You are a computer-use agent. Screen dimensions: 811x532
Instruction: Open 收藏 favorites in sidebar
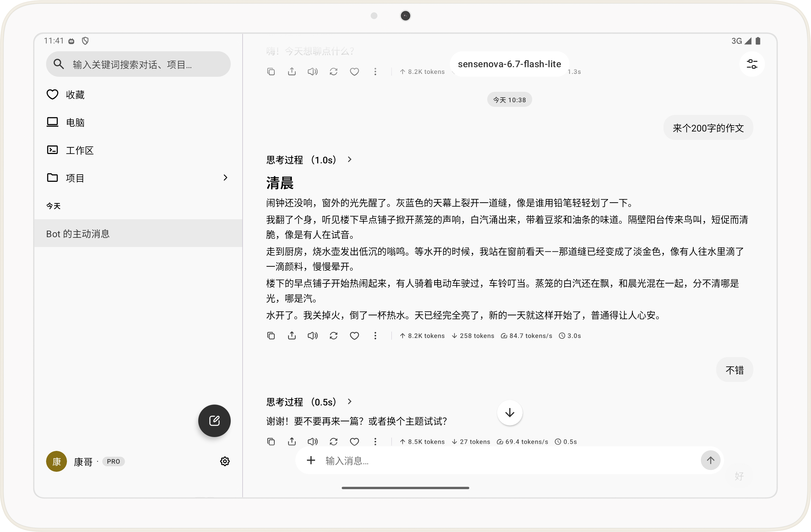click(138, 95)
